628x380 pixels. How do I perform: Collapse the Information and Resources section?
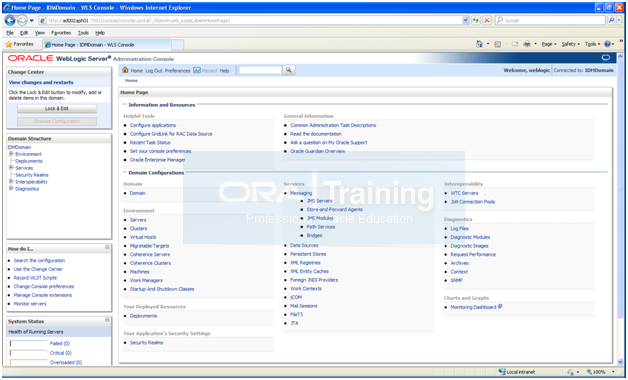pyautogui.click(x=125, y=105)
